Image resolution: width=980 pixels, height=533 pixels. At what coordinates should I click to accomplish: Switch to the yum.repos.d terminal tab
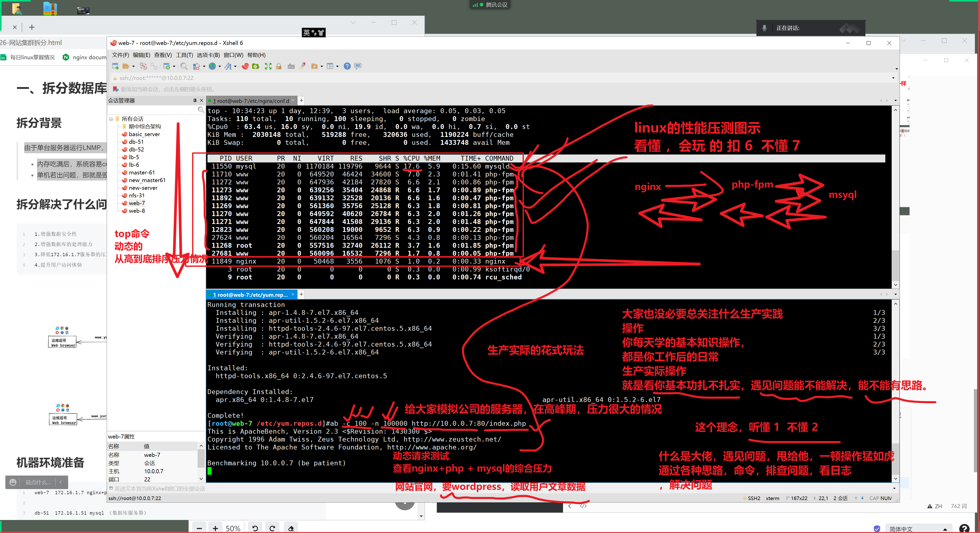[250, 295]
